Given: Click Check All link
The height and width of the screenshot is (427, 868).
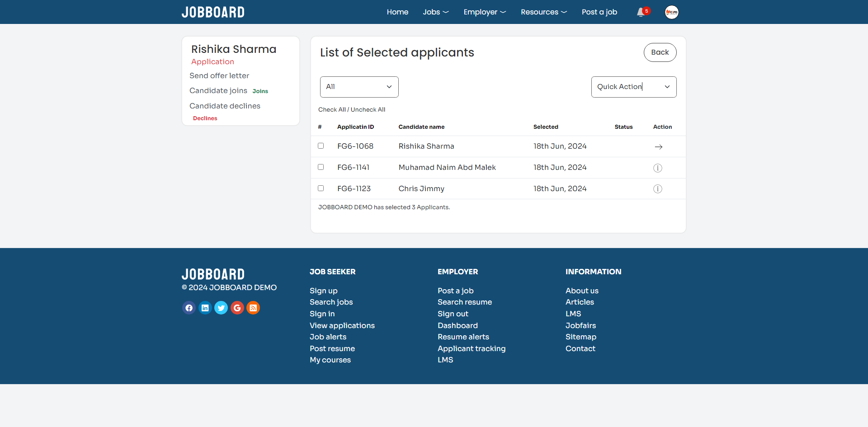Looking at the screenshot, I should tap(332, 110).
